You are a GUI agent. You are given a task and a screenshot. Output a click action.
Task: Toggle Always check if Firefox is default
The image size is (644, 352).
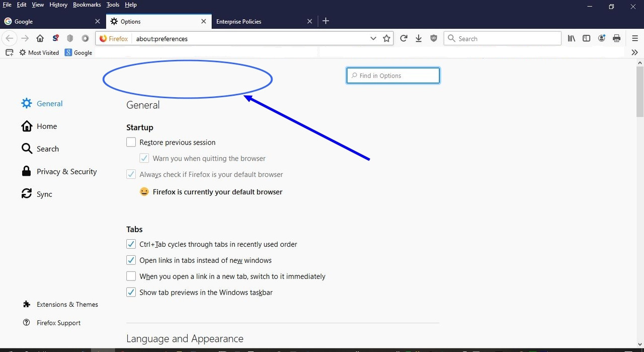pos(131,174)
